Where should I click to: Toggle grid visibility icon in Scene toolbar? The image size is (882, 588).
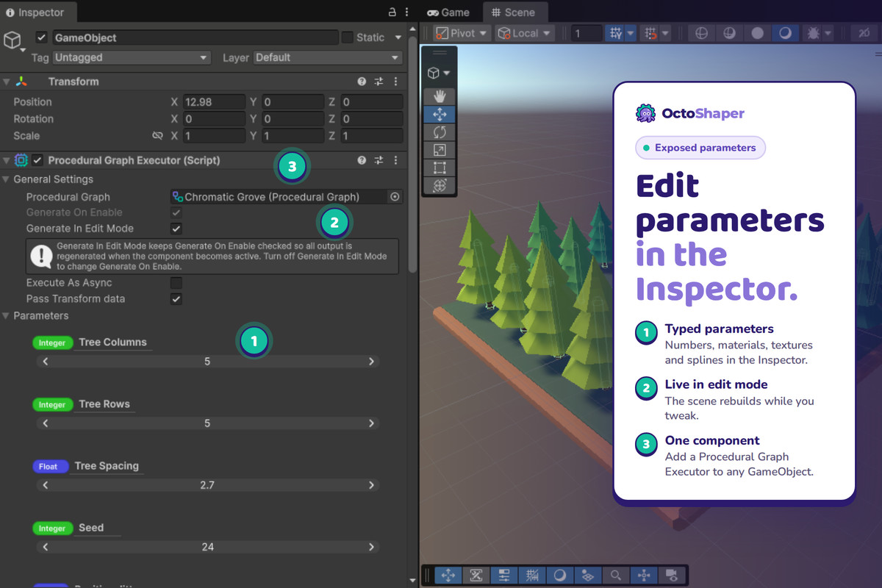(614, 33)
